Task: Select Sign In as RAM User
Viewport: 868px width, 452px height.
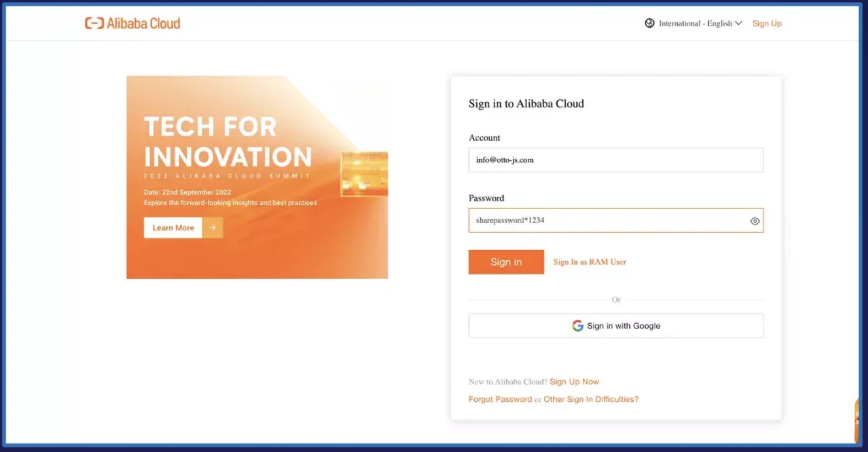Action: pos(590,262)
